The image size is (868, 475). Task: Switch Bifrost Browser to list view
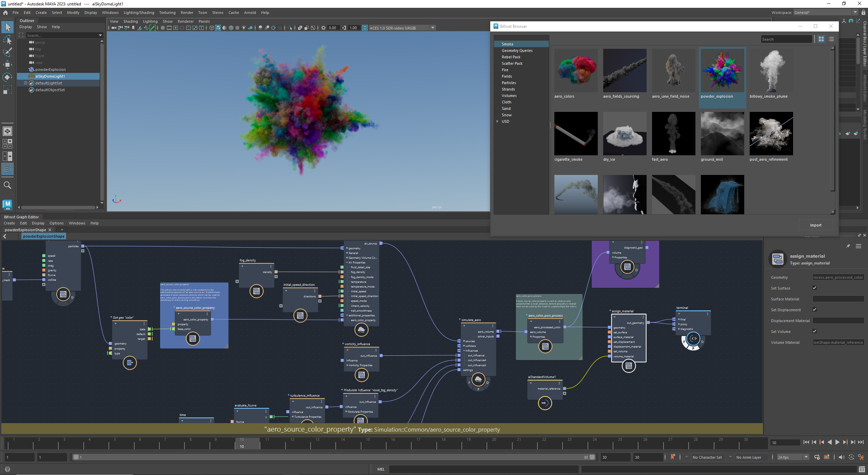832,39
